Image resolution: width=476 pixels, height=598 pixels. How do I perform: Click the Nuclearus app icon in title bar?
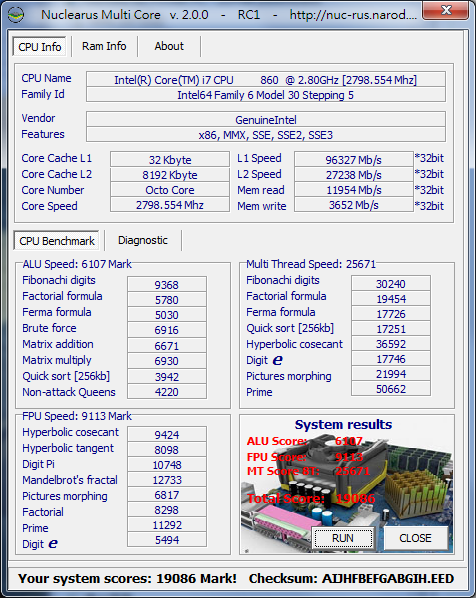[16, 15]
